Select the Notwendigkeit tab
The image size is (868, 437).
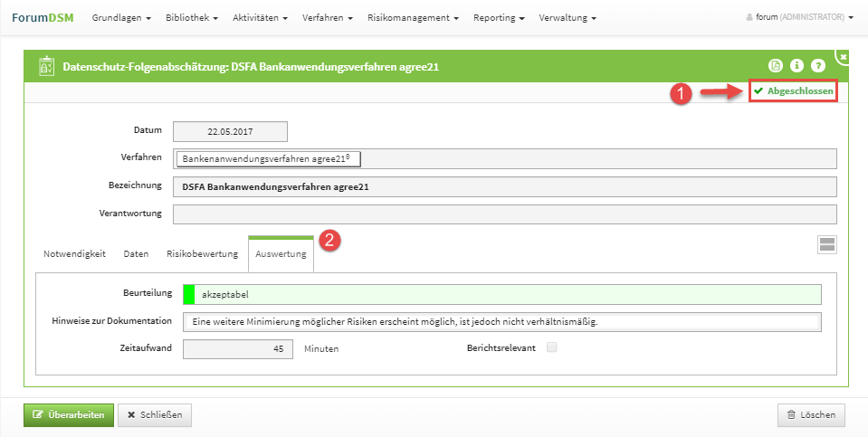(75, 254)
